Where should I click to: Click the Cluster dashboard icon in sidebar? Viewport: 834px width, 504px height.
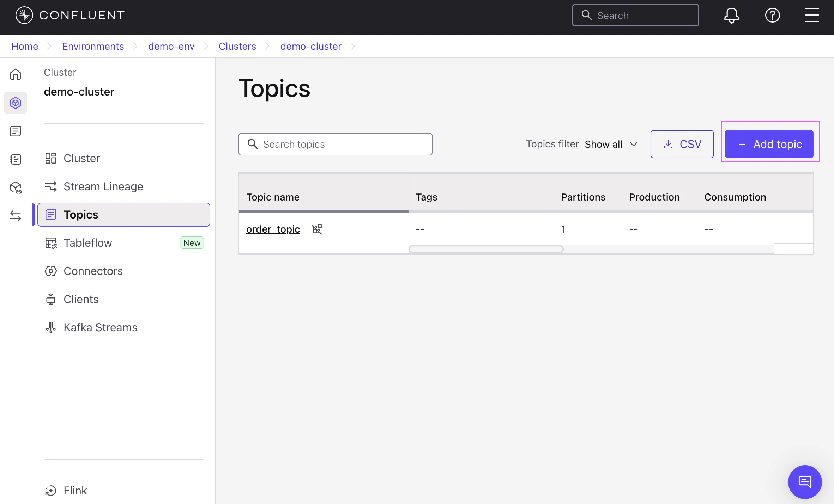click(51, 158)
